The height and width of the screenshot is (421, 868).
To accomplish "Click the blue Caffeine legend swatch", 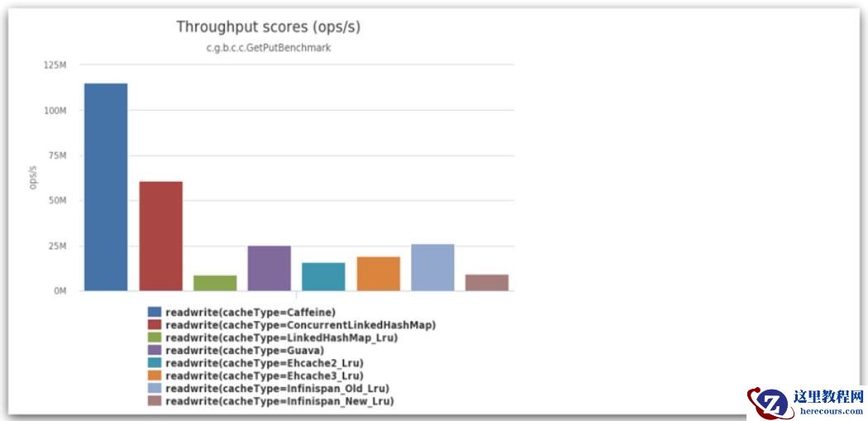I will 155,313.
